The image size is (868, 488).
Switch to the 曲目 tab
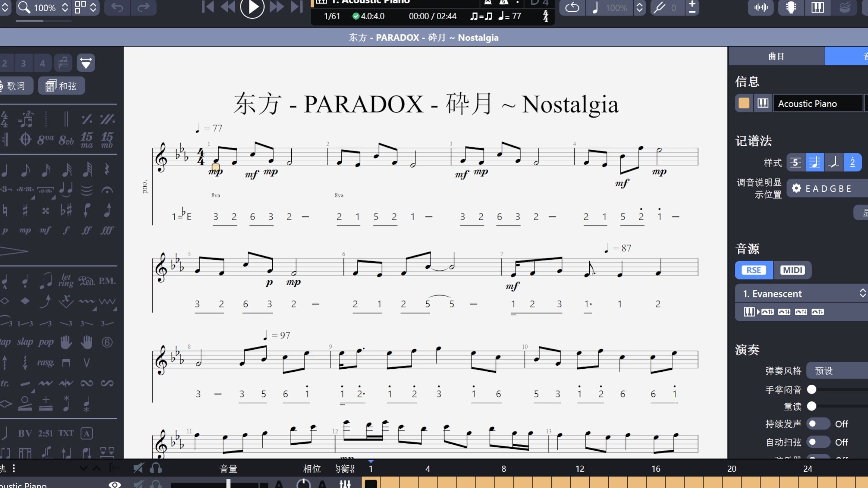tap(776, 56)
